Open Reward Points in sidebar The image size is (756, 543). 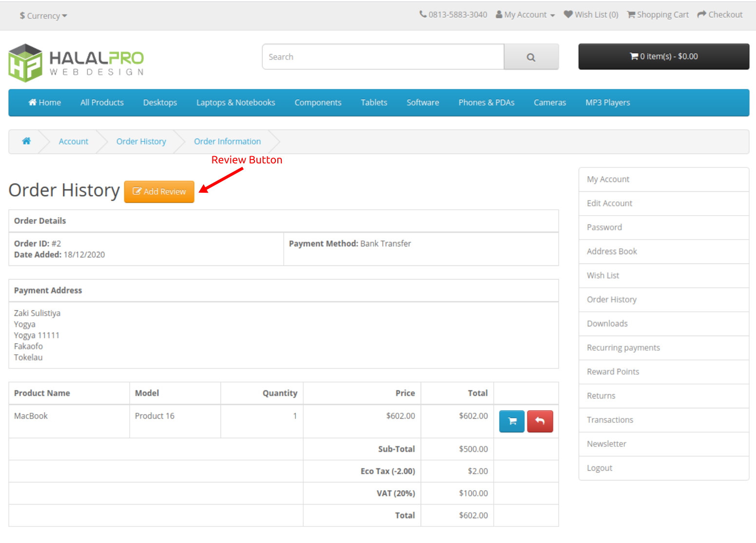click(x=613, y=372)
